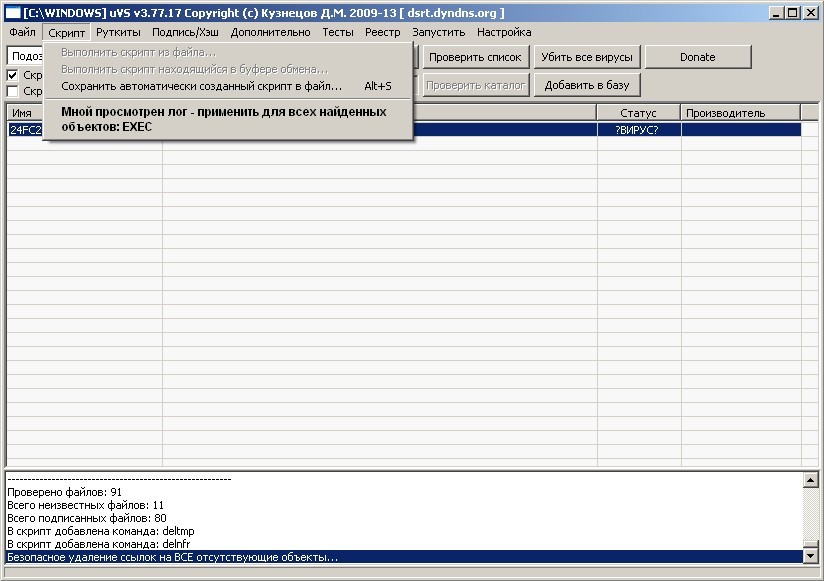The image size is (824, 581).
Task: Close the uVS window
Action: 811,13
